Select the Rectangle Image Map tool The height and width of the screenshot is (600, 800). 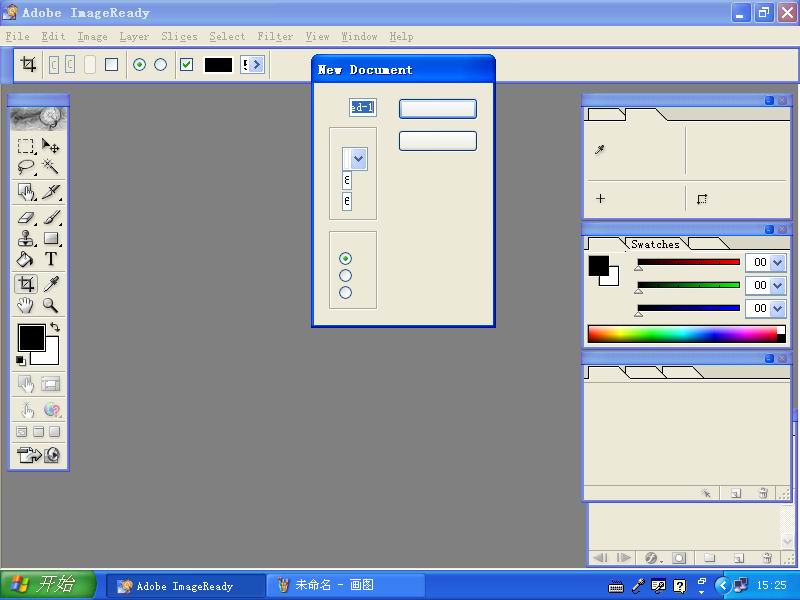coord(26,192)
